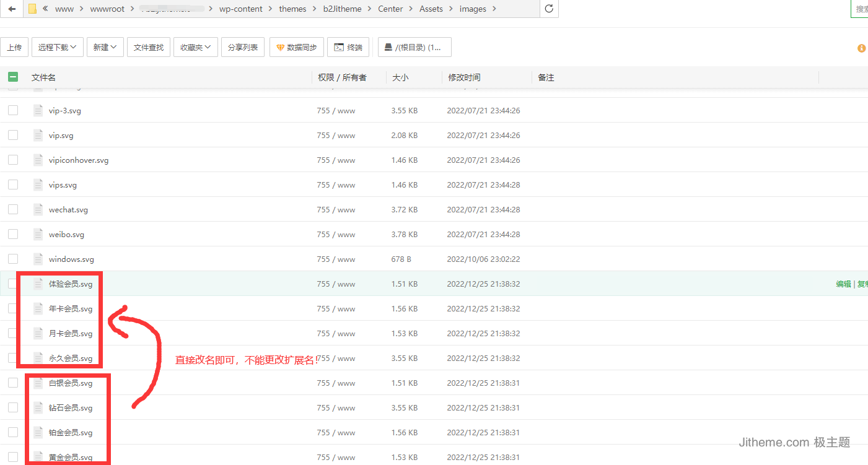Click the root directory disk button
Screen dimensions: 868x465
(414, 47)
